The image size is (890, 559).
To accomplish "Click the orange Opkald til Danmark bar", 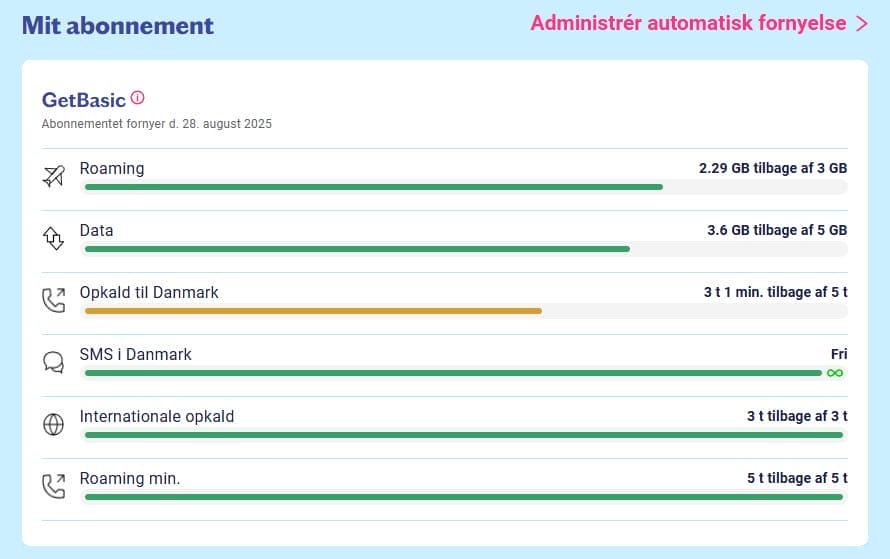I will [x=313, y=311].
